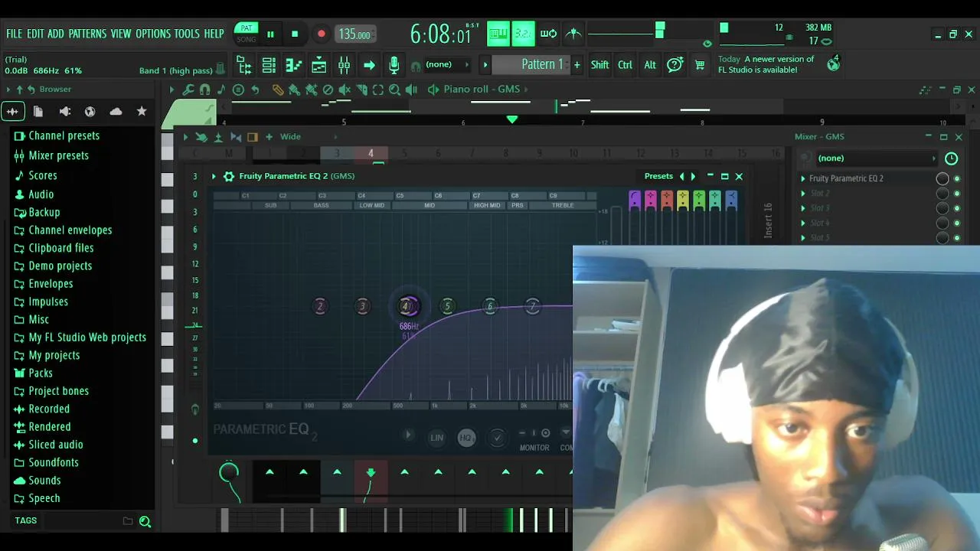
Task: Toggle the HQ button in Parametric EQ
Action: [x=465, y=438]
